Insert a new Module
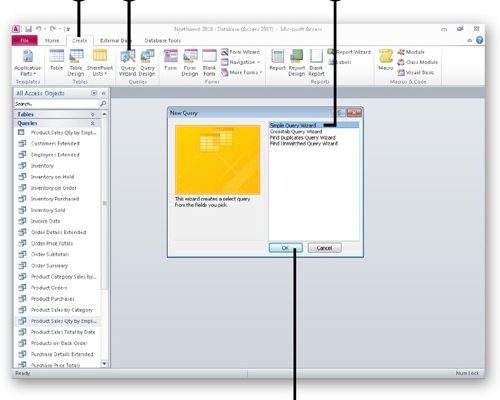This screenshot has width=500, height=400. pyautogui.click(x=411, y=52)
